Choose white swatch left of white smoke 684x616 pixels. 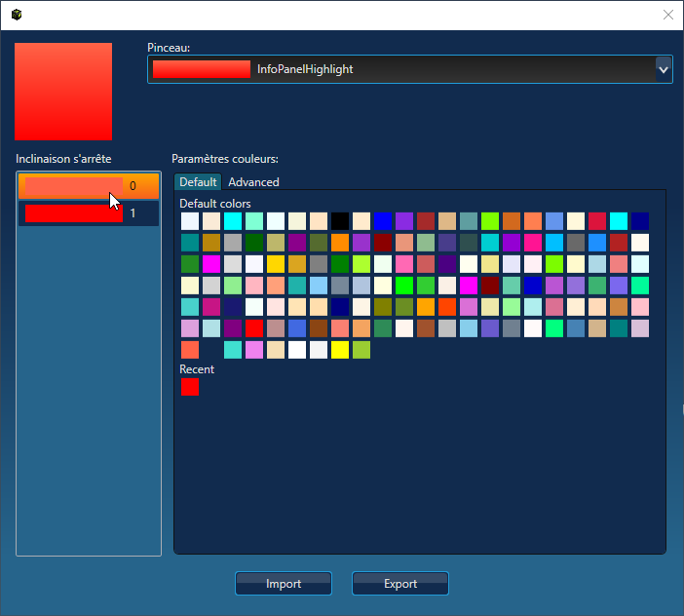tap(297, 350)
